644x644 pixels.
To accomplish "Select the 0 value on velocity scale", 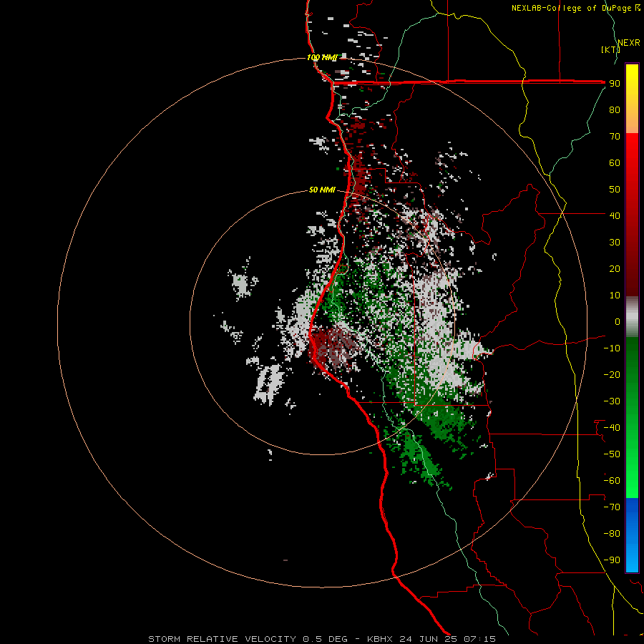I will point(618,321).
